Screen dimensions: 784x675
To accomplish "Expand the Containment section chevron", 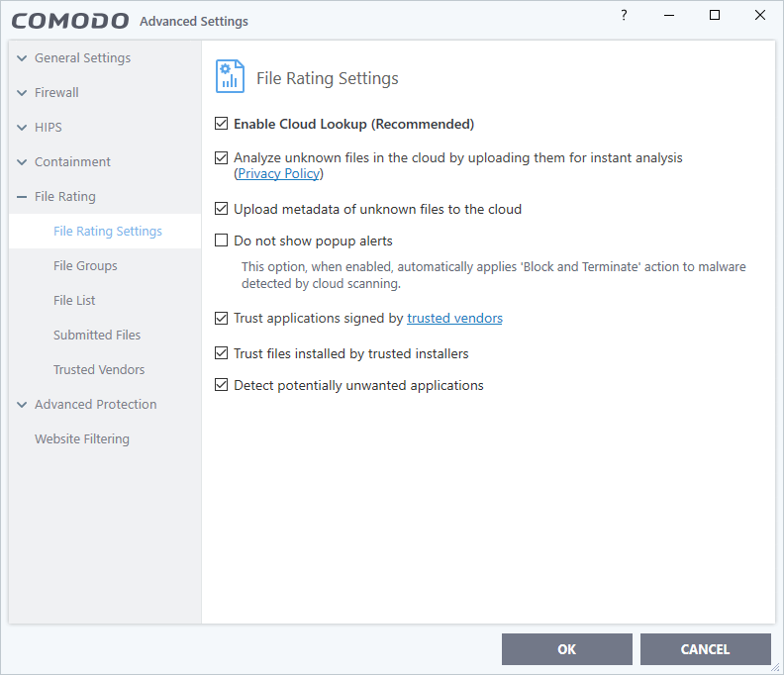I will click(x=22, y=162).
